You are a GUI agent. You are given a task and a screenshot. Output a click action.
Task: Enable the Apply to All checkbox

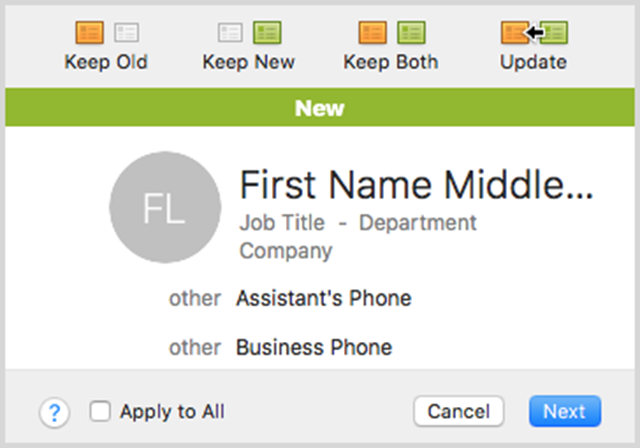[100, 411]
